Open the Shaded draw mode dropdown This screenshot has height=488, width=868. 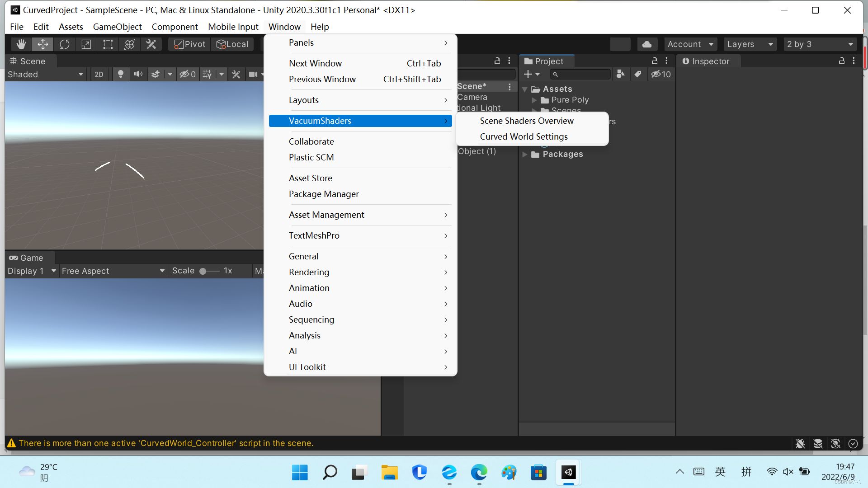(x=45, y=75)
